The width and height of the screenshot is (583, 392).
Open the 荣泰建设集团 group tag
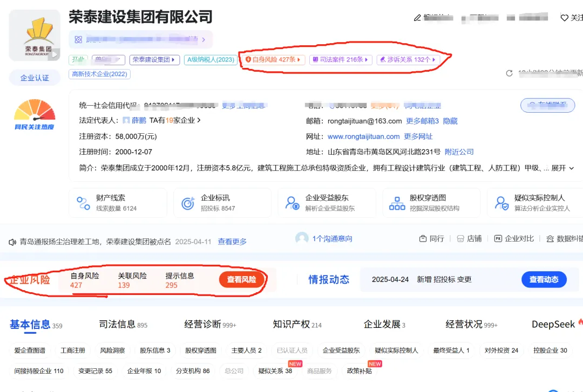click(x=154, y=60)
